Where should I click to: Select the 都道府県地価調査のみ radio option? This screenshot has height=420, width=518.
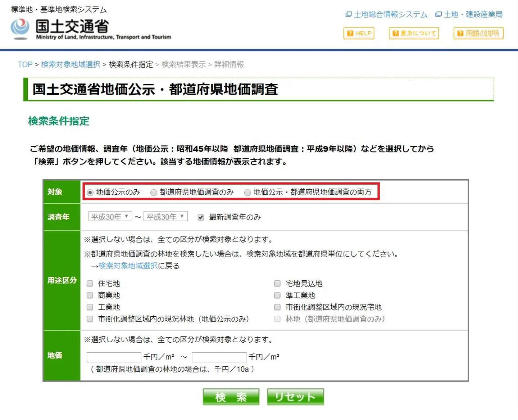(154, 193)
